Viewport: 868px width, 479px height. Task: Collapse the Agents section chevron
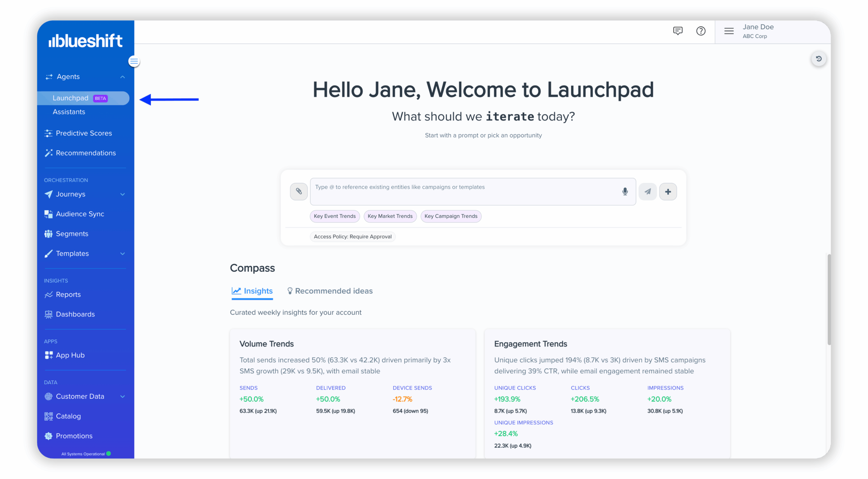[x=122, y=77]
